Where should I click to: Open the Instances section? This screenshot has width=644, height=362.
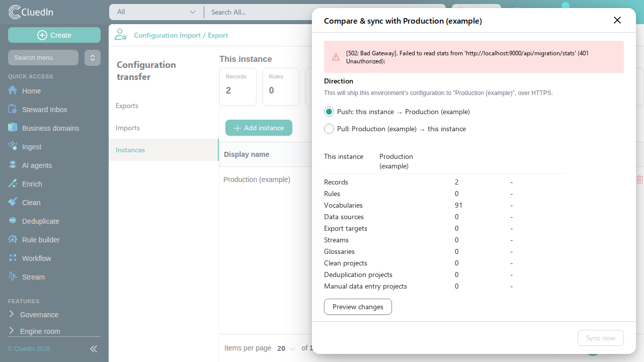tap(164, 150)
